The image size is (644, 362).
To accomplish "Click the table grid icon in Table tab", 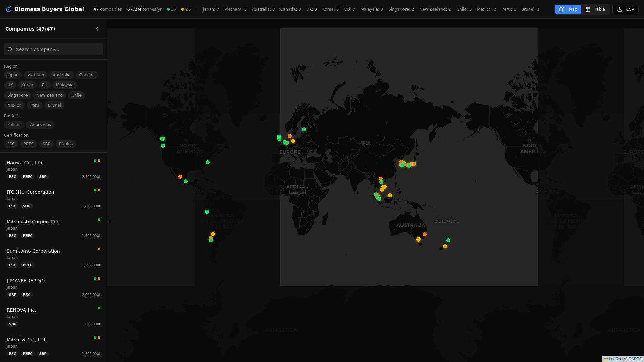I will tap(588, 9).
